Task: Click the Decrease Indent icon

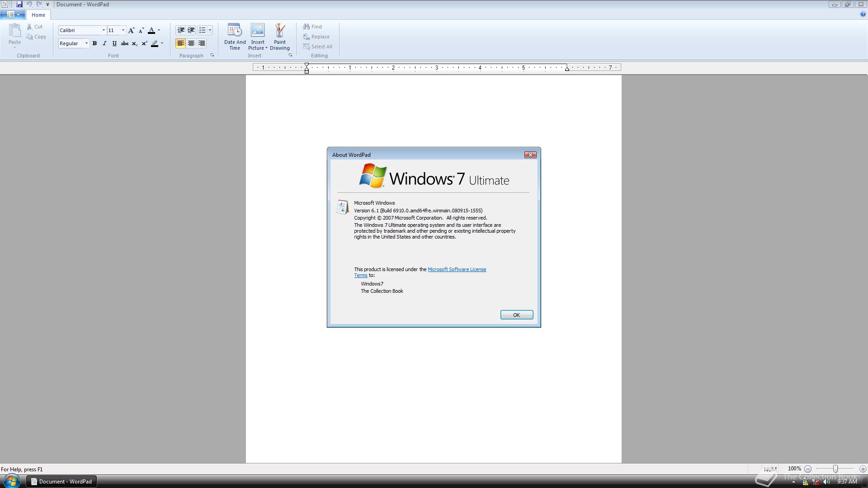Action: click(x=181, y=30)
